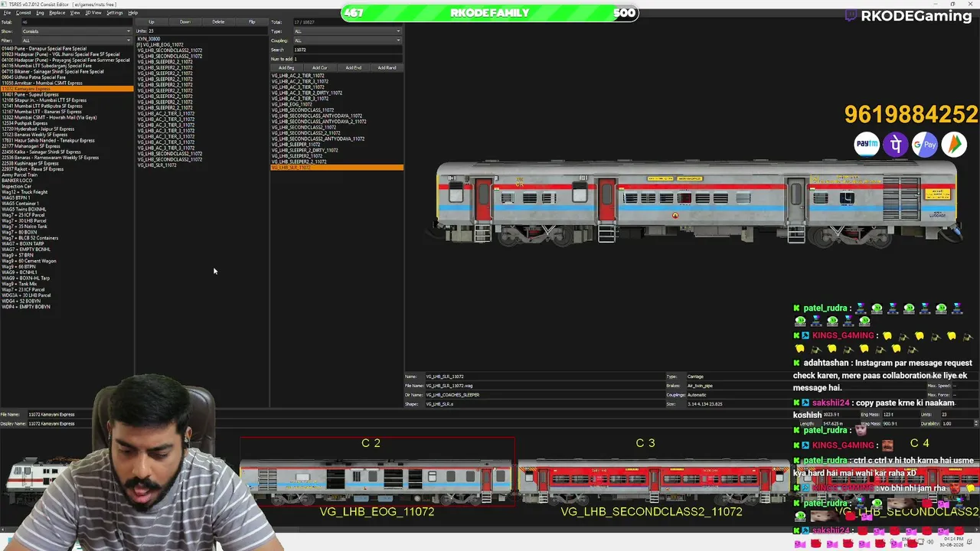The height and width of the screenshot is (551, 980).
Task: Click the Add Rand button
Action: [387, 67]
